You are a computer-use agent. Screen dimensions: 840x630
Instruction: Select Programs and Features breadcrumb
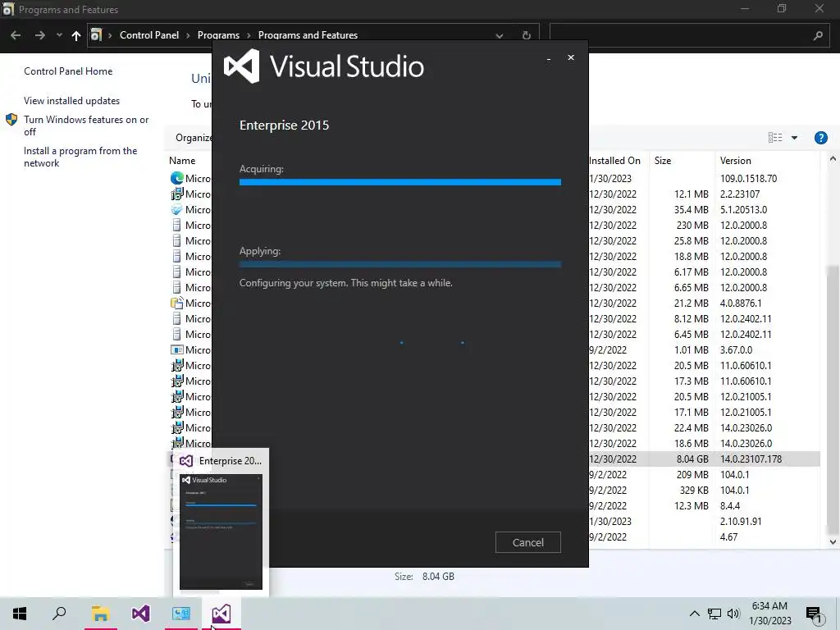click(308, 34)
